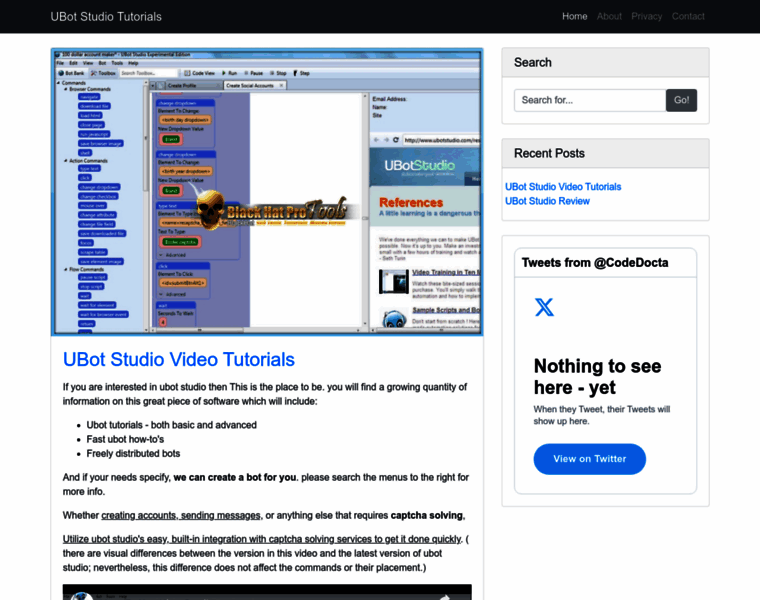Screen dimensions: 760x600
Task: Click the 'Freely distributed bots' bullet
Action: coord(133,454)
